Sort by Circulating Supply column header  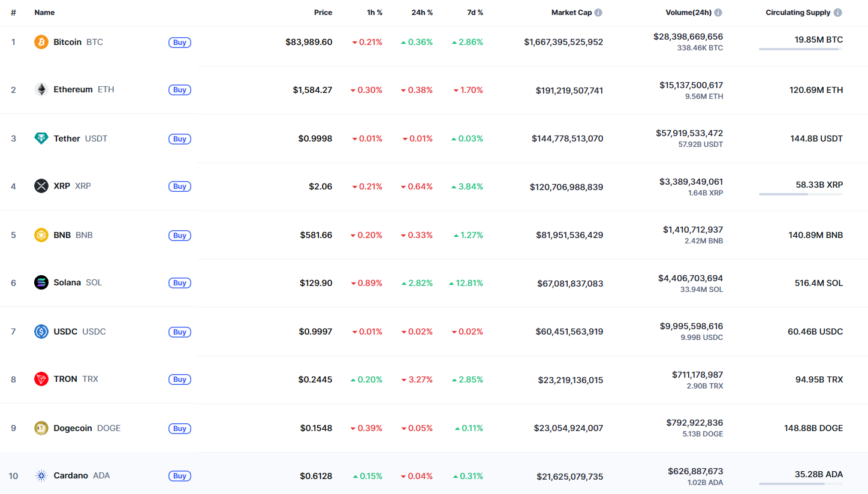pyautogui.click(x=798, y=13)
